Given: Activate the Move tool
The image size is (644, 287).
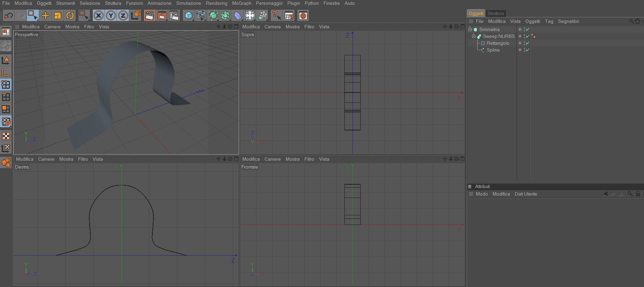Looking at the screenshot, I should [x=45, y=15].
